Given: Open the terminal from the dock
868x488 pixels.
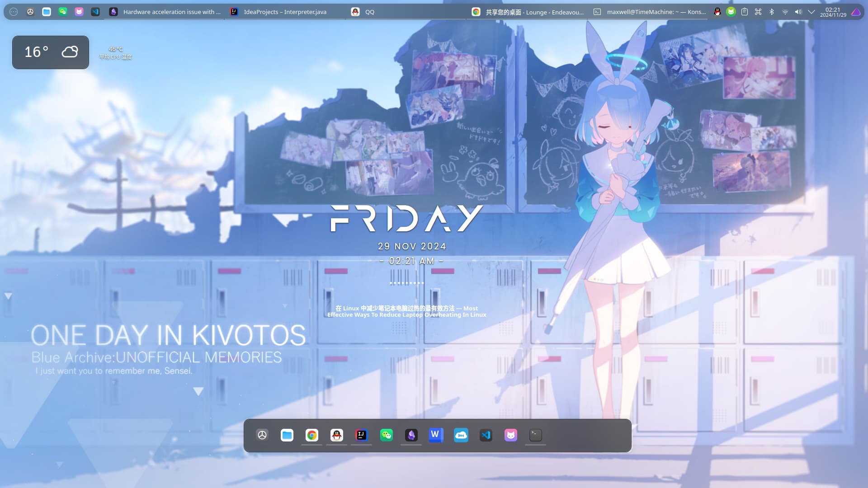Looking at the screenshot, I should coord(536,435).
